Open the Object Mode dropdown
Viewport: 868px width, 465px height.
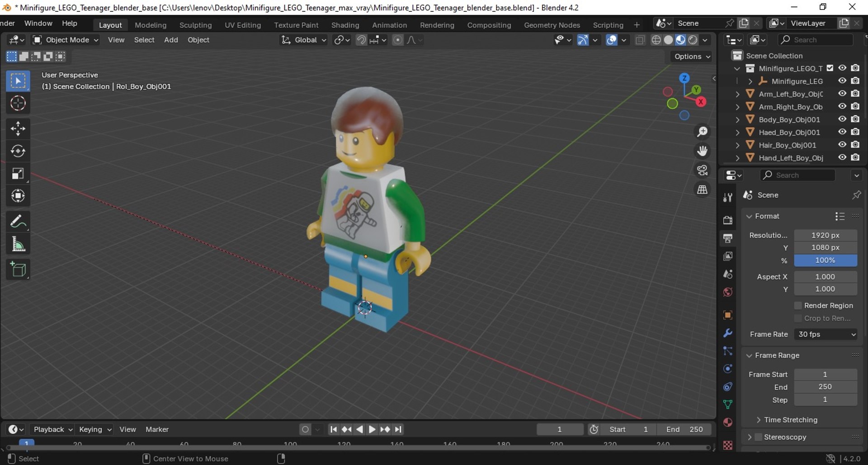coord(66,40)
